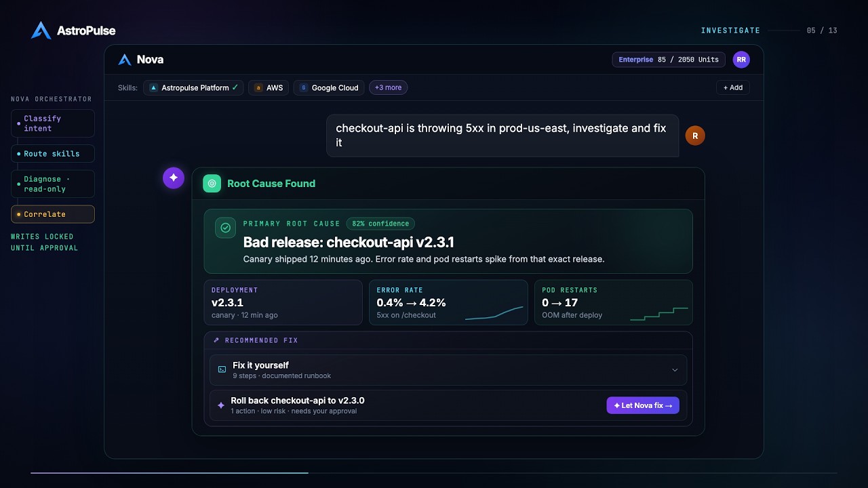868x488 pixels.
Task: Click the 05 / 13 slide counter
Action: pos(822,30)
